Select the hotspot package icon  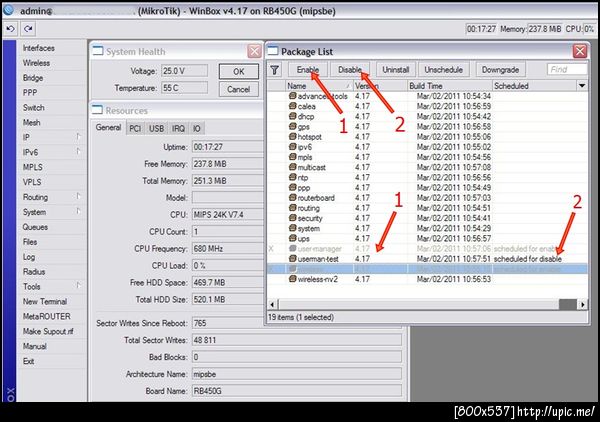coord(292,137)
